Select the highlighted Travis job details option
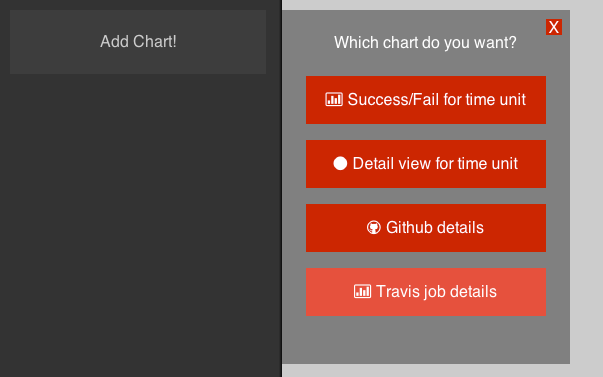Image resolution: width=603 pixels, height=377 pixels. [x=426, y=292]
